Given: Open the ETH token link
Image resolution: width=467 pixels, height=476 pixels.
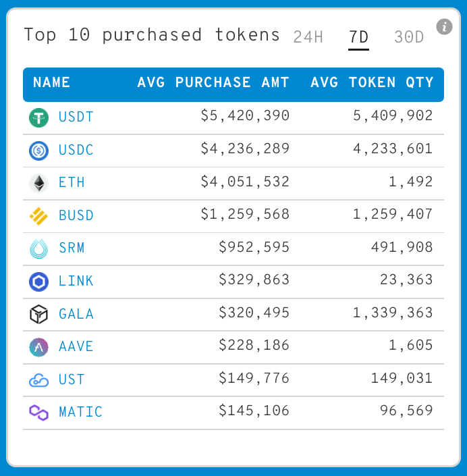Looking at the screenshot, I should (x=72, y=182).
